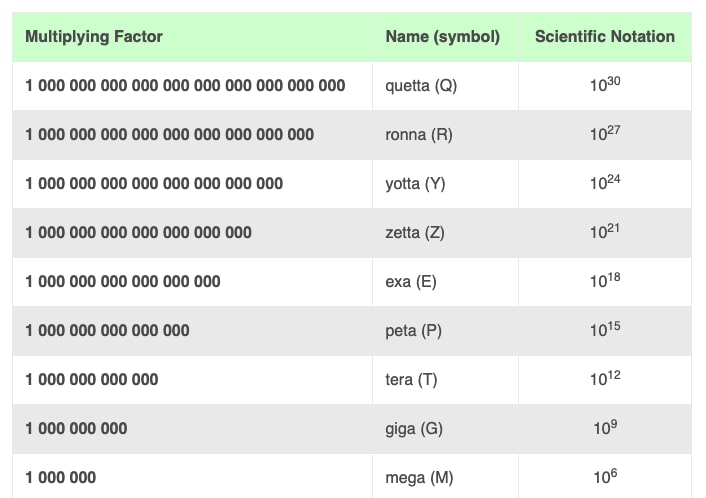The height and width of the screenshot is (498, 706).
Task: Click the giga (G) cell
Action: point(414,428)
